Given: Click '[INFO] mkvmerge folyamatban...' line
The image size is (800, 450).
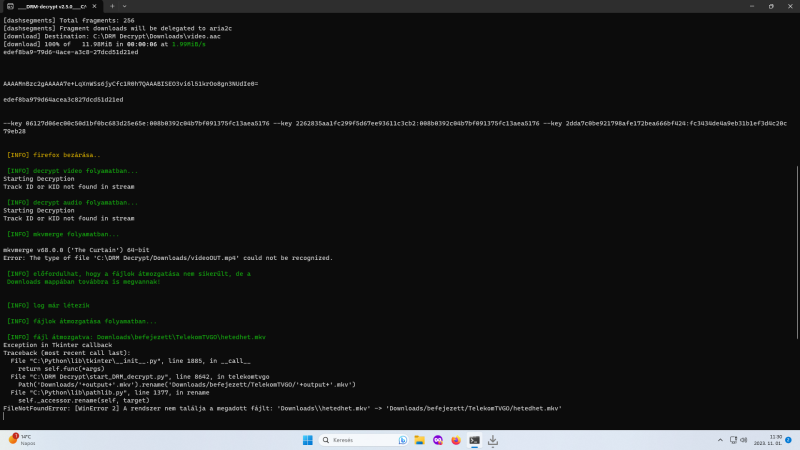Looking at the screenshot, I should click(x=63, y=234).
